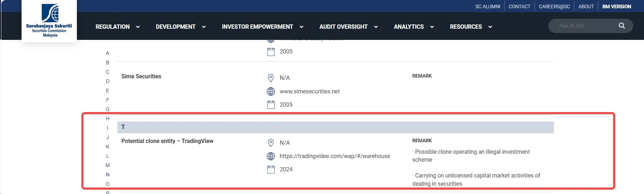Click the calendar icon beside 2024
This screenshot has width=644, height=194.
[x=271, y=170]
